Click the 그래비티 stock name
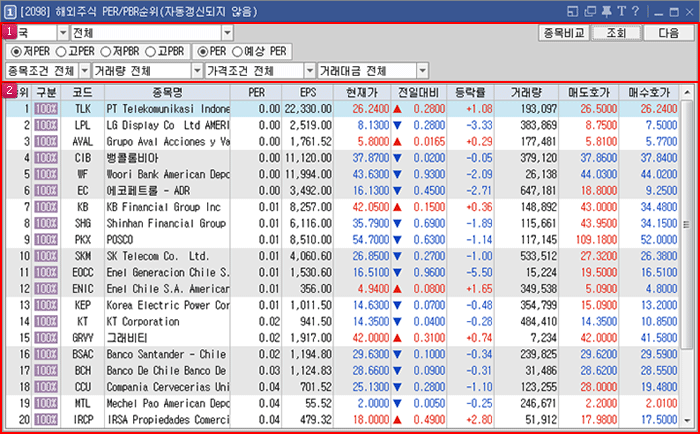Image resolution: width=700 pixels, height=434 pixels. [x=127, y=338]
